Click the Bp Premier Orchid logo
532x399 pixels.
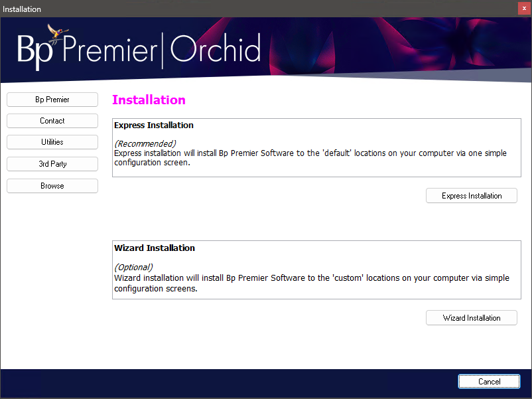tap(139, 48)
